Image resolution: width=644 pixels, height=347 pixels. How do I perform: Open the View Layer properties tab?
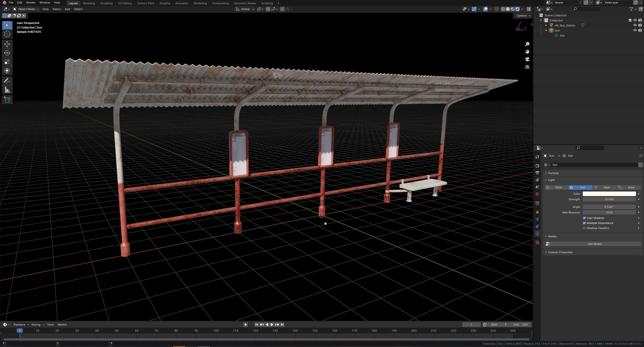(537, 180)
